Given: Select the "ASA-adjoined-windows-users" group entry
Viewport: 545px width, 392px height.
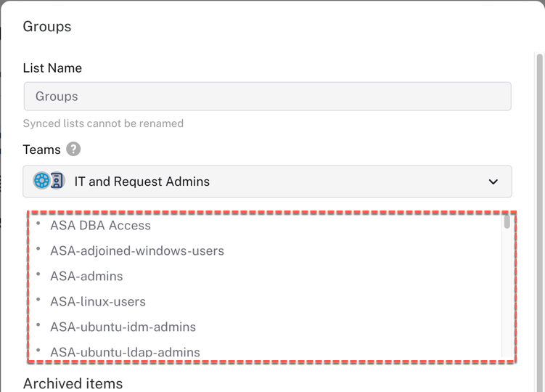Looking at the screenshot, I should 136,251.
